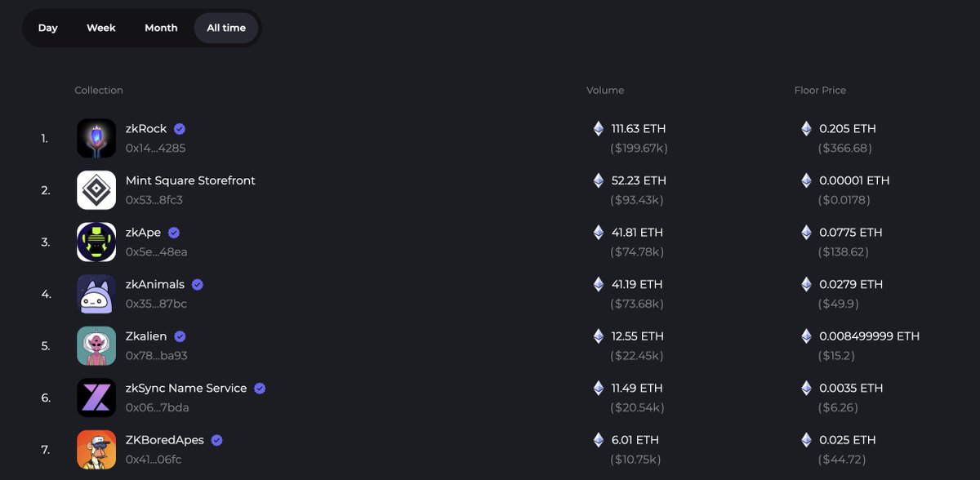980x480 pixels.
Task: Click the verified badge next to zkApe
Action: (174, 233)
